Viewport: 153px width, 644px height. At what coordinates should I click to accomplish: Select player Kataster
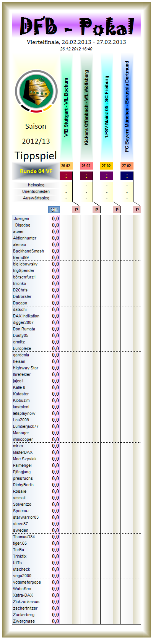[21, 394]
